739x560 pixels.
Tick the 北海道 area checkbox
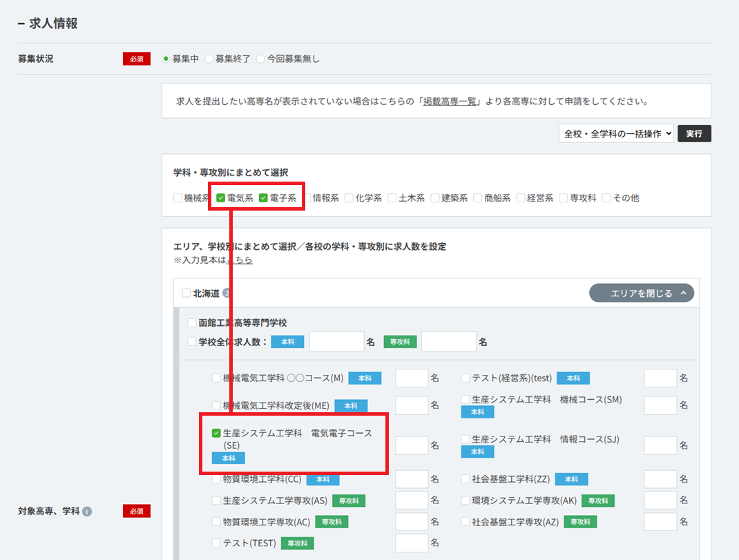[186, 293]
